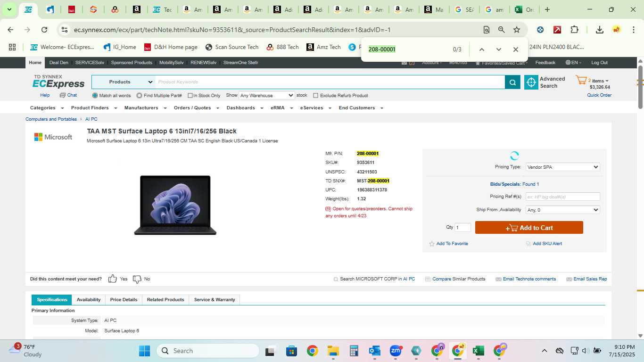644x362 pixels.
Task: Open the SERVICESolv nav item
Action: (x=90, y=63)
